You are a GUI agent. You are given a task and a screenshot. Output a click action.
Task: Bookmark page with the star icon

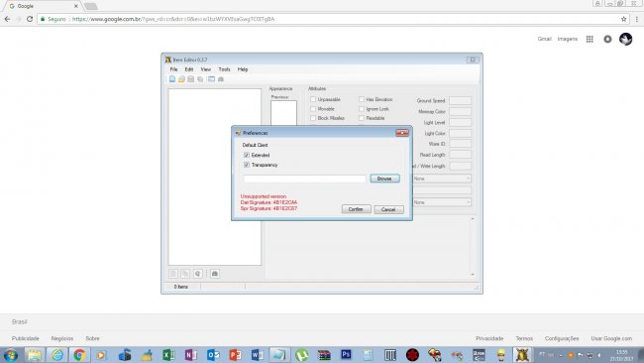pyautogui.click(x=624, y=19)
